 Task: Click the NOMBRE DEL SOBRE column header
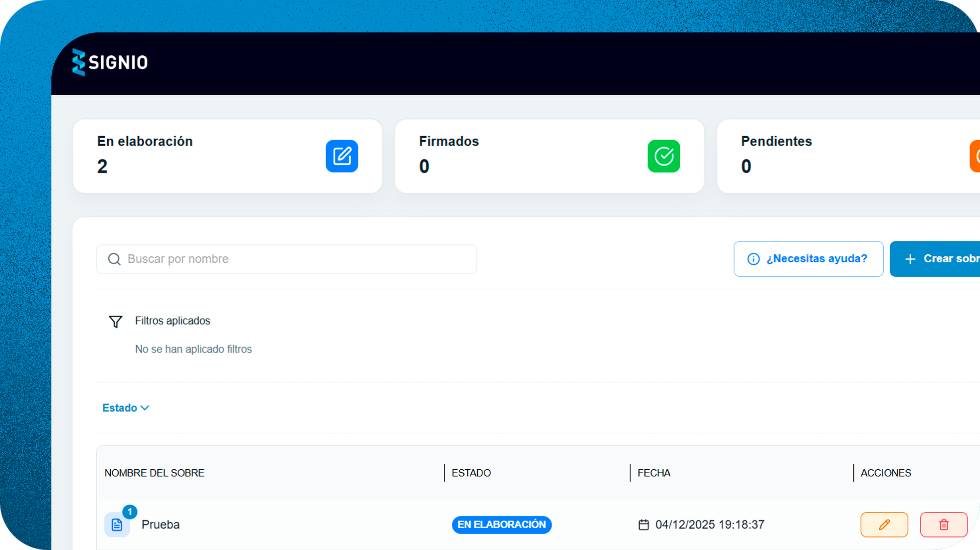point(154,473)
